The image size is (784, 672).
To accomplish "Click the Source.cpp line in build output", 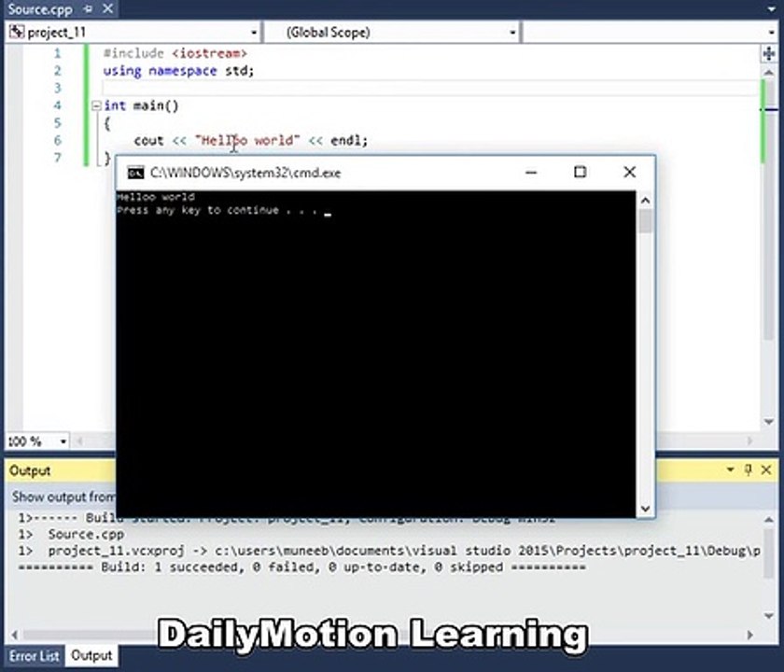I will (x=86, y=534).
